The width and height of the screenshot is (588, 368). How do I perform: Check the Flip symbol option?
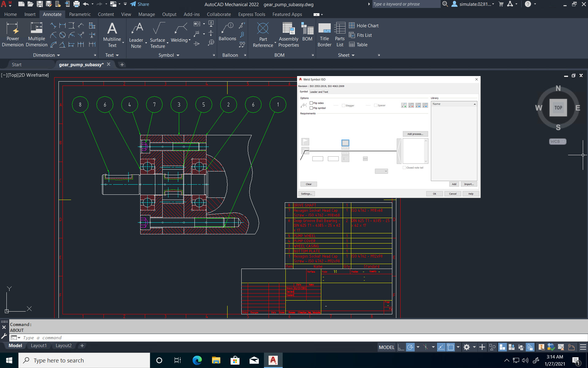311,108
